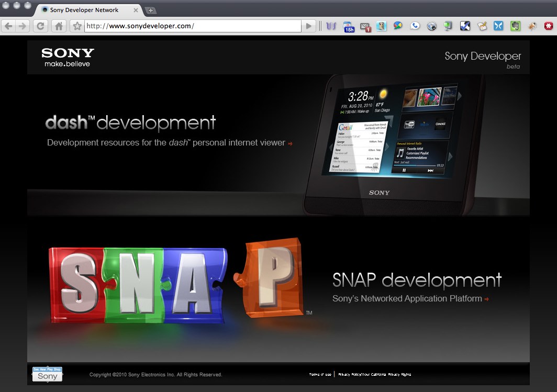Close the Sony Developer Network tab

[136, 10]
